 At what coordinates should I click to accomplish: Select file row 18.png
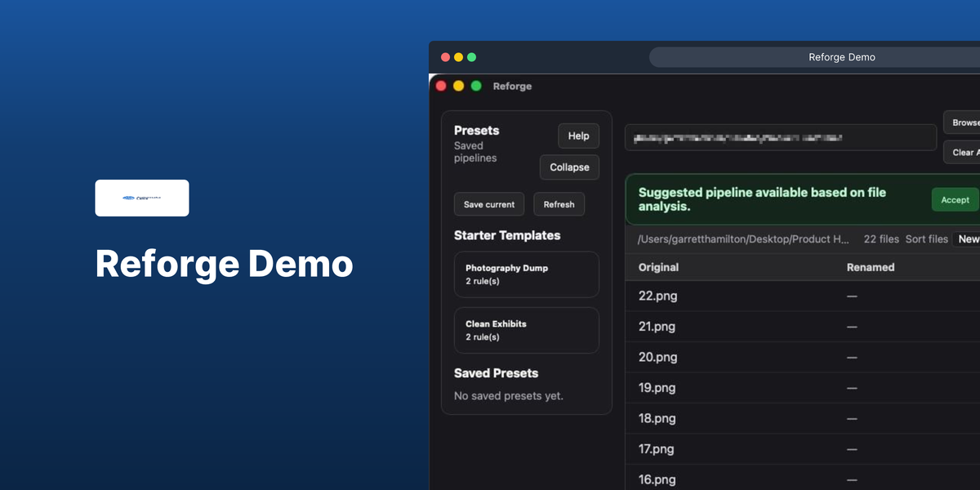tap(803, 418)
